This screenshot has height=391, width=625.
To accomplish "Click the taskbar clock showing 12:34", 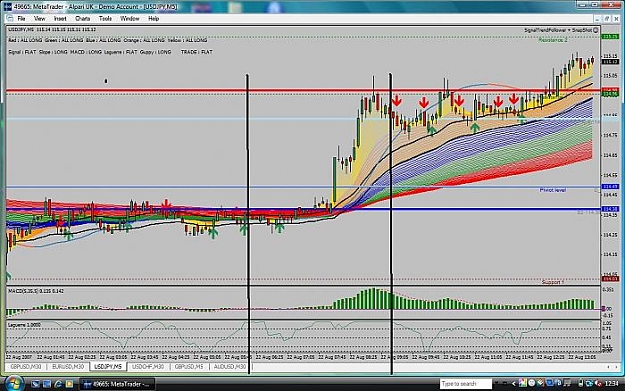I will (611, 384).
